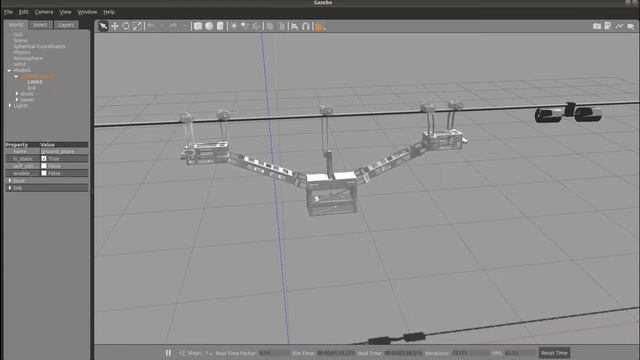Activate the snap magnet tool
The width and height of the screenshot is (640, 360).
(x=306, y=26)
